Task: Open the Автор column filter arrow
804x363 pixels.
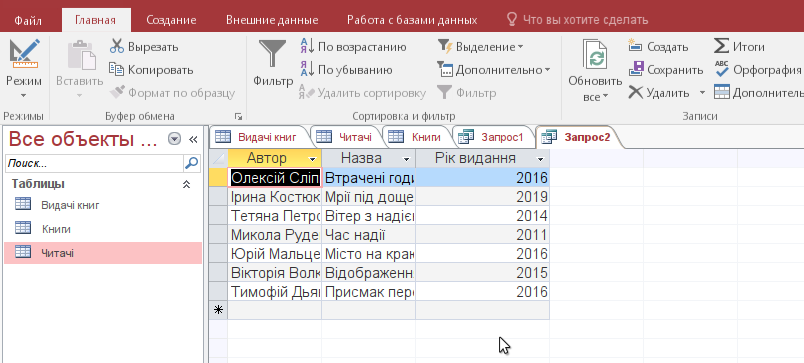Action: click(x=312, y=158)
